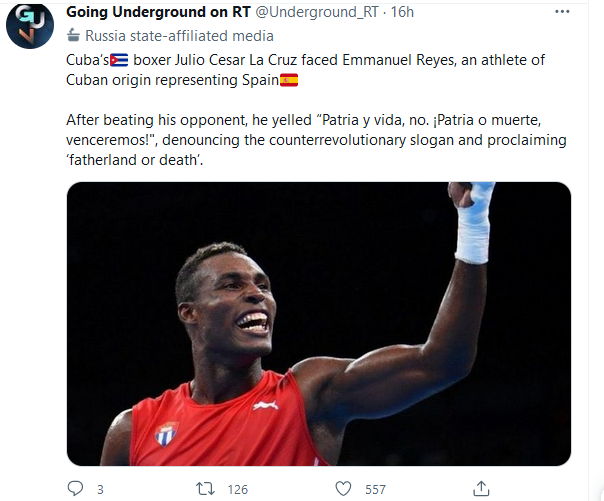604x501 pixels.
Task: Click the reply speech bubble icon
Action: click(77, 488)
